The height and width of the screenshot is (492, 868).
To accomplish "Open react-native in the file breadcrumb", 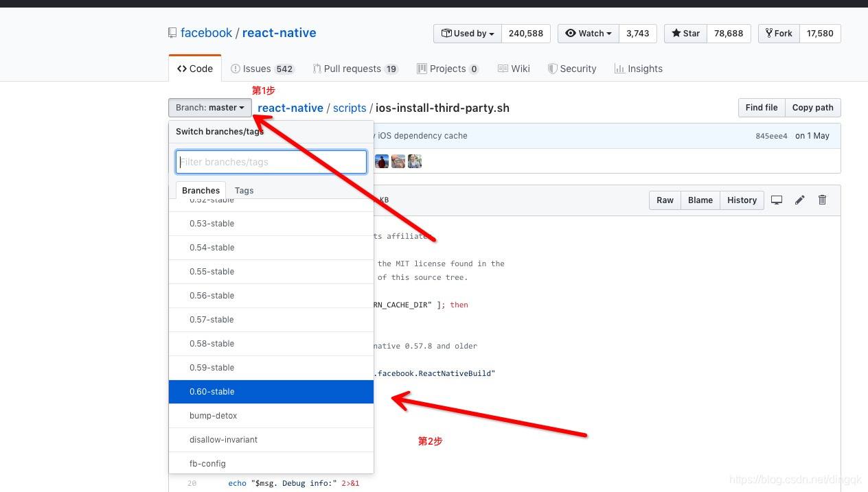I will click(290, 108).
